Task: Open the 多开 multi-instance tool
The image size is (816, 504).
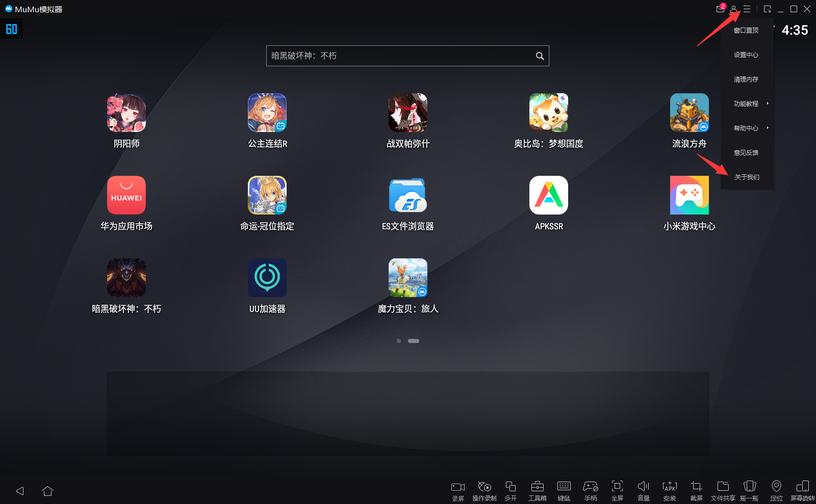Action: point(511,491)
